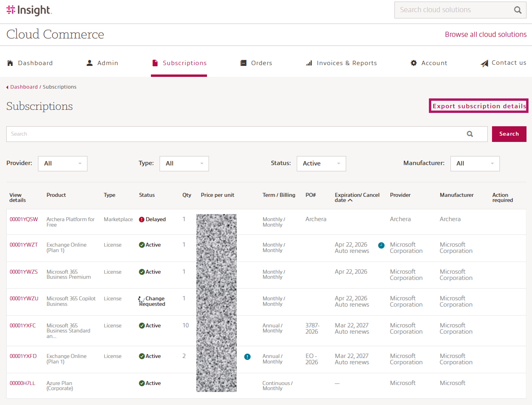The width and height of the screenshot is (532, 405).
Task: Click the blue clock icon beside Apr 22, 2026
Action: tap(381, 245)
